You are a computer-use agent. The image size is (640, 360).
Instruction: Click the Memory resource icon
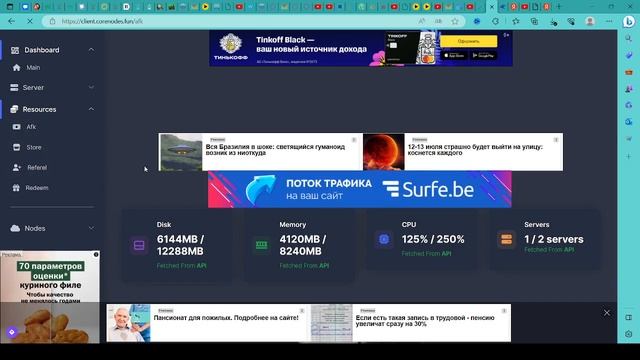(262, 245)
